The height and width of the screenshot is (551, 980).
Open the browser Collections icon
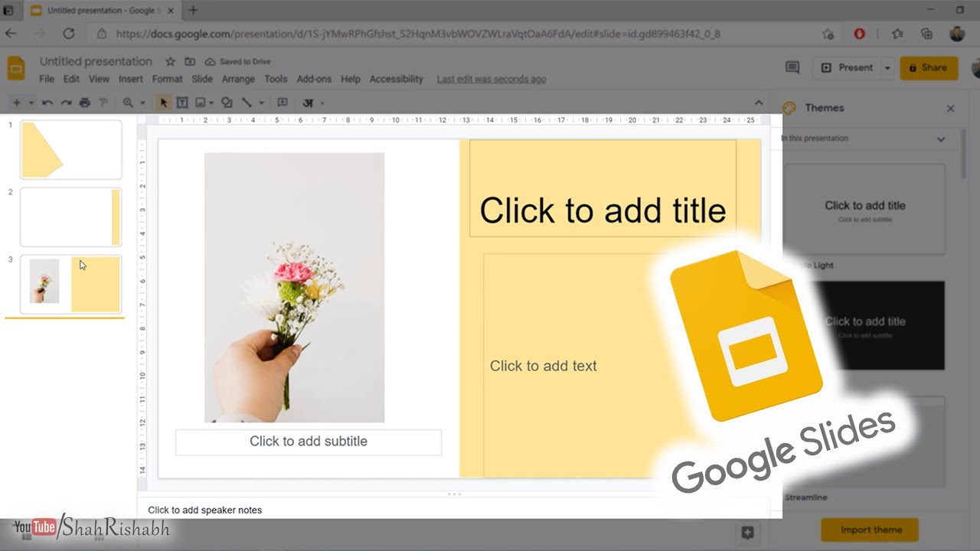[926, 34]
